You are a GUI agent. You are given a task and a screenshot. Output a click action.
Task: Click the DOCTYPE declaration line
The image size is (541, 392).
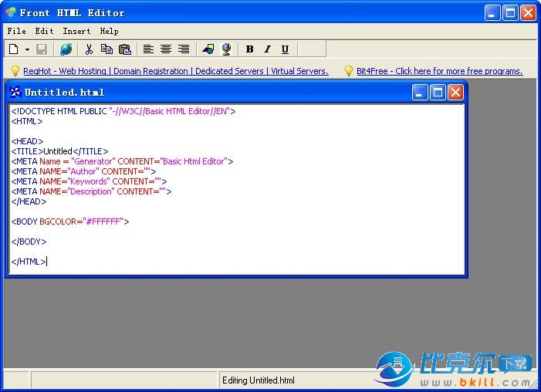tap(123, 111)
